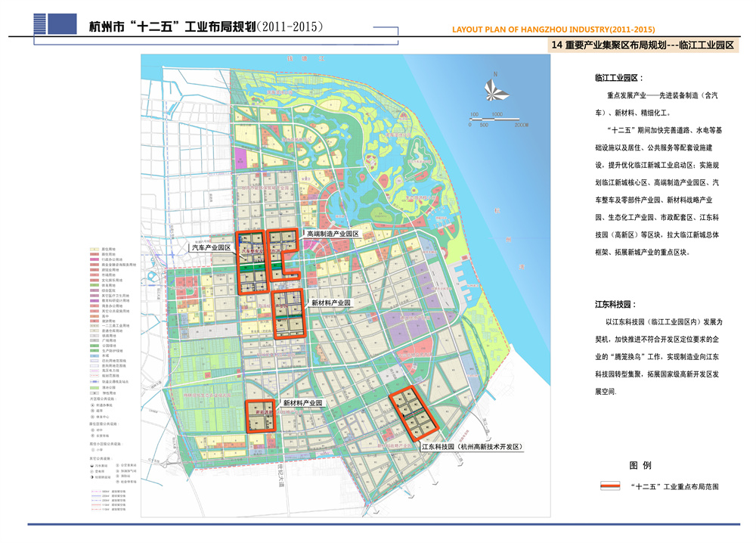756x543 pixels.
Task: Click the 江东科技园： description heading
Action: point(613,304)
